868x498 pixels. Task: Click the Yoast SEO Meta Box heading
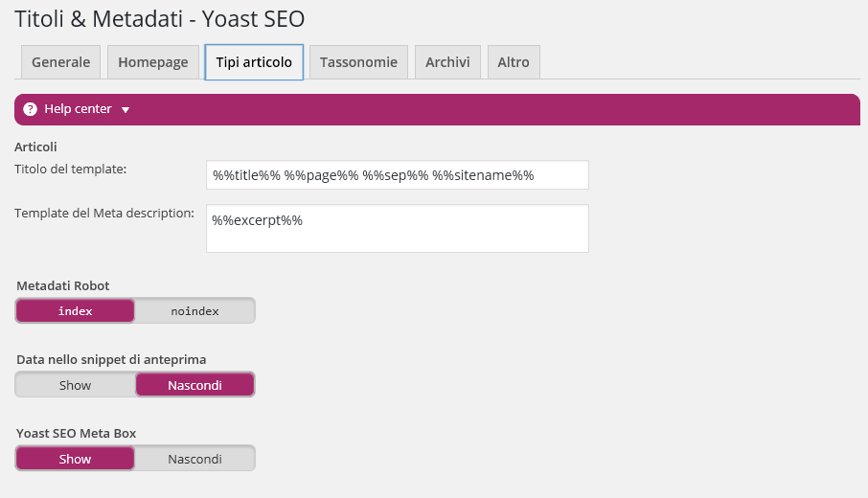coord(76,433)
